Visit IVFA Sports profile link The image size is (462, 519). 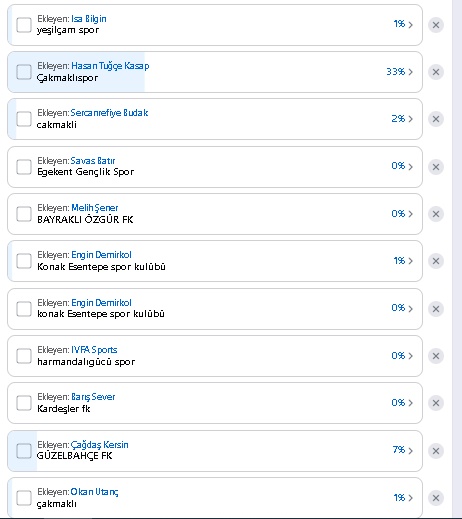[94, 350]
